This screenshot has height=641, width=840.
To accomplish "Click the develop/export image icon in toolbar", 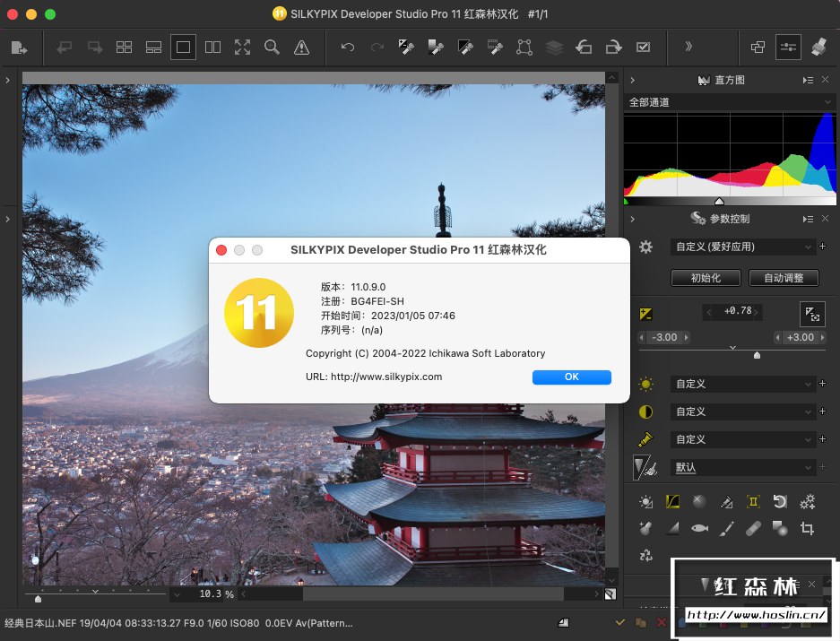I will [x=20, y=48].
